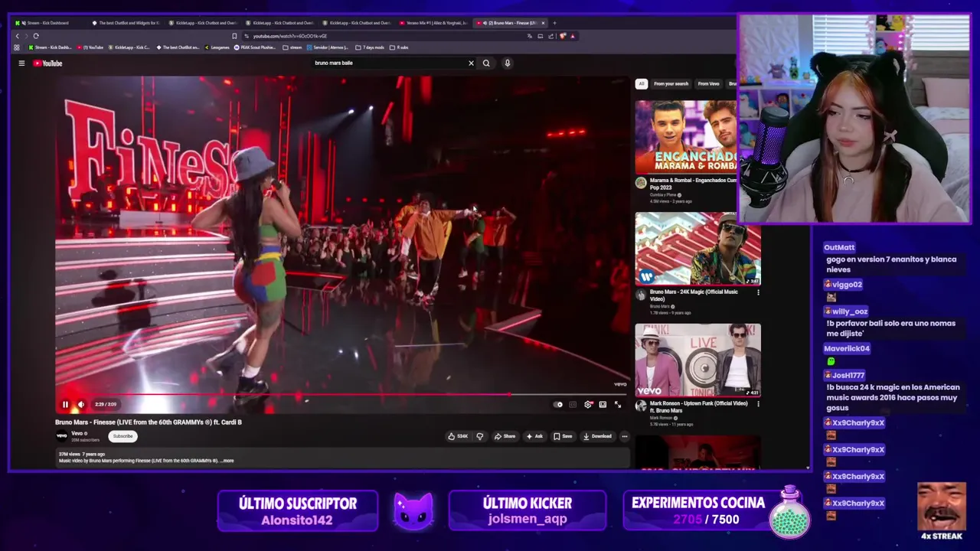Open the 24K Magic video thumbnail
The height and width of the screenshot is (551, 980).
(697, 249)
